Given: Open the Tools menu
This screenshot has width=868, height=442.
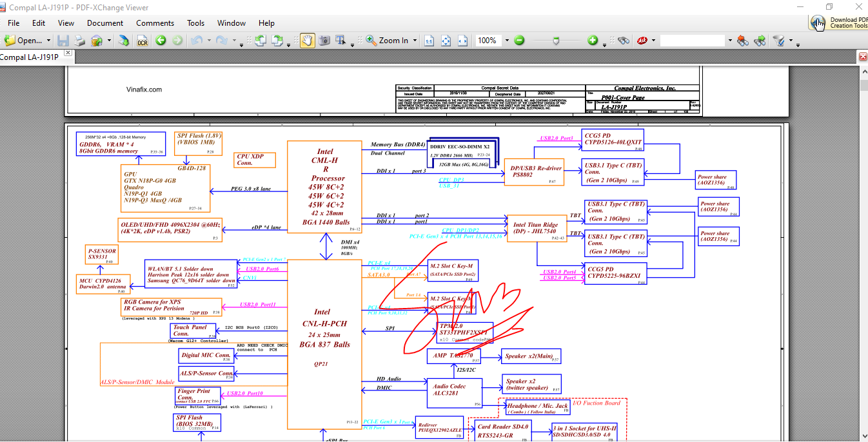Looking at the screenshot, I should 195,23.
